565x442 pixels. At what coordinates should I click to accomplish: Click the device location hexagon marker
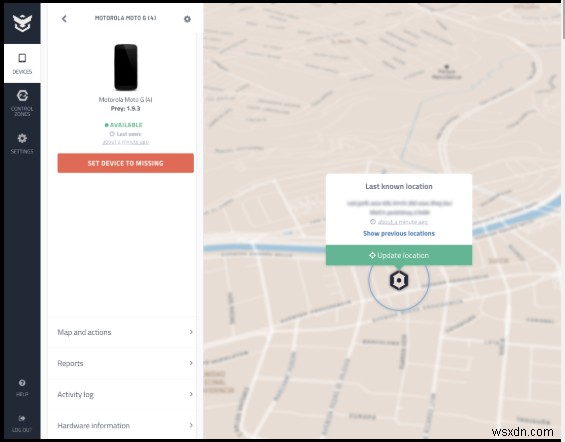point(399,280)
